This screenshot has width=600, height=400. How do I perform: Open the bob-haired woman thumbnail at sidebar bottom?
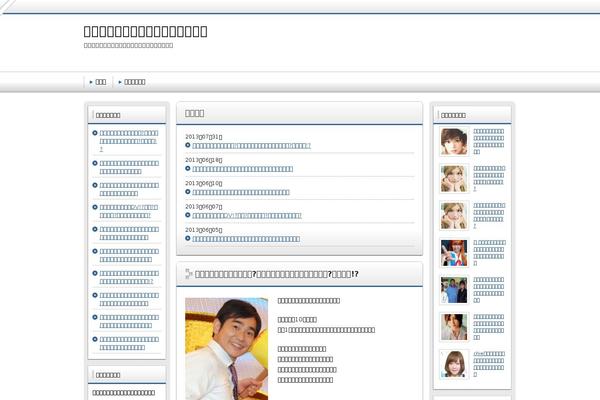454,364
